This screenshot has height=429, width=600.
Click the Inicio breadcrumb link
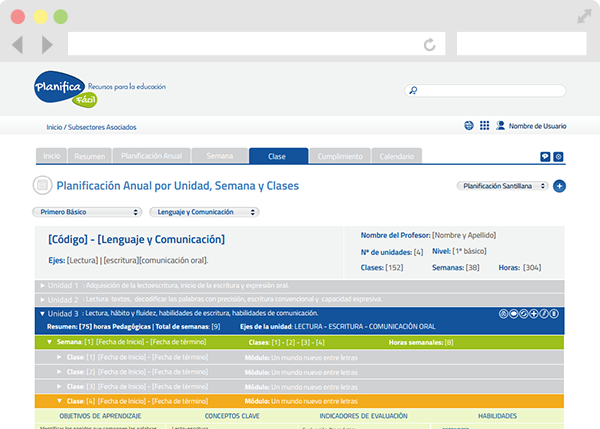point(54,127)
